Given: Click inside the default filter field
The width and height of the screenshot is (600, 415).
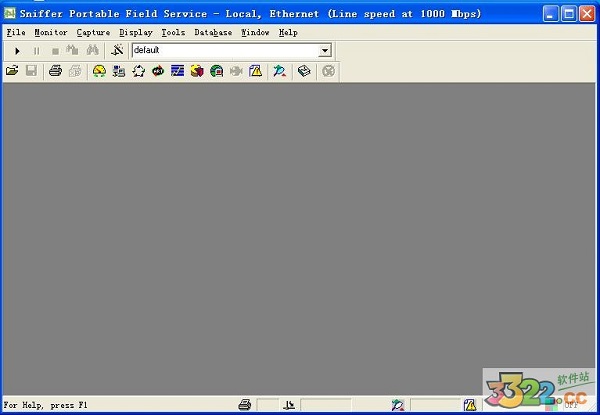Looking at the screenshot, I should 225,50.
